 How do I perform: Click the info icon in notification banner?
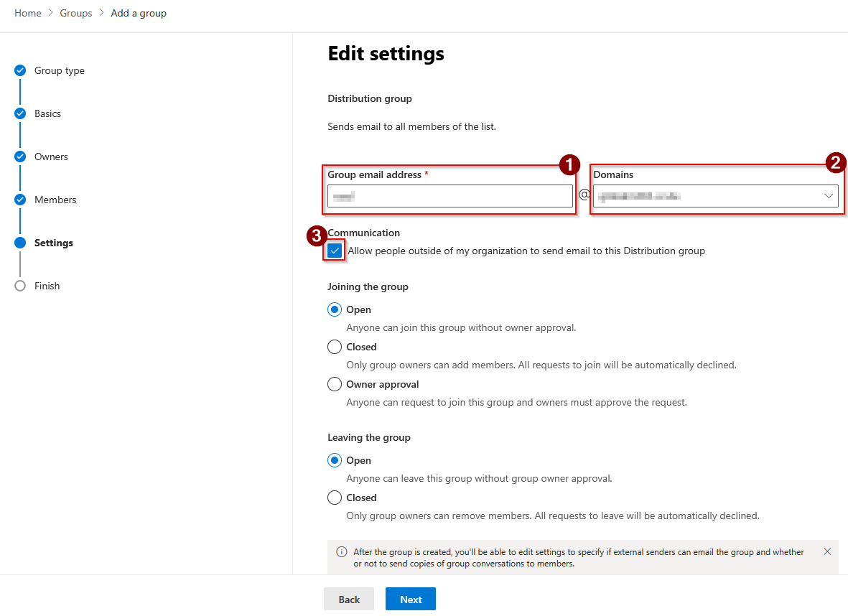(x=342, y=552)
